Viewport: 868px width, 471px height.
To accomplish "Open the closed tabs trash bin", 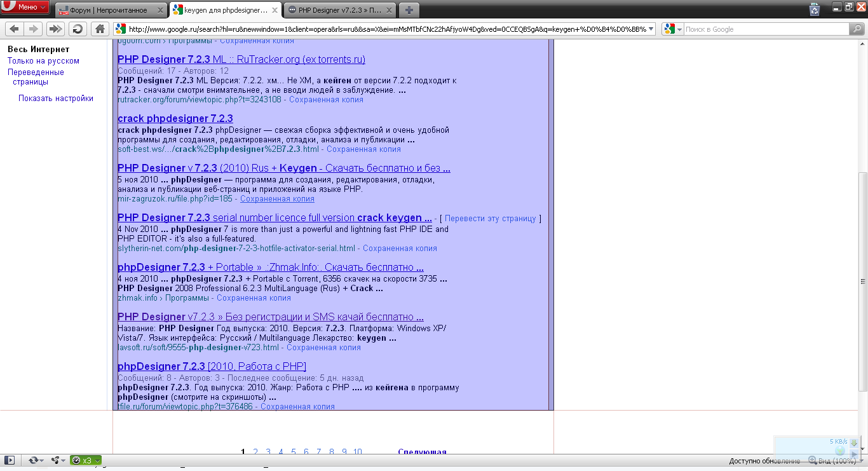I will point(815,9).
